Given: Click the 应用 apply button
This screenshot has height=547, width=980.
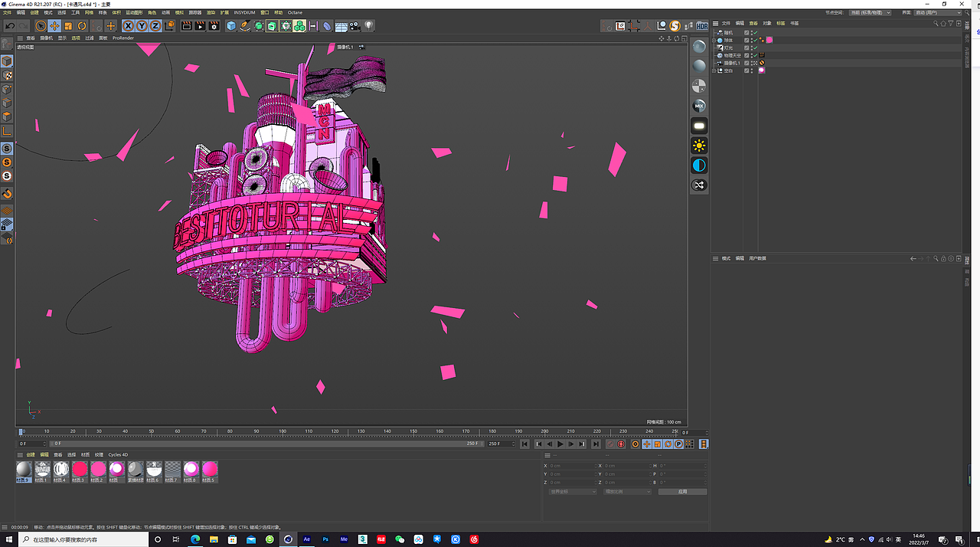Looking at the screenshot, I should pyautogui.click(x=683, y=492).
